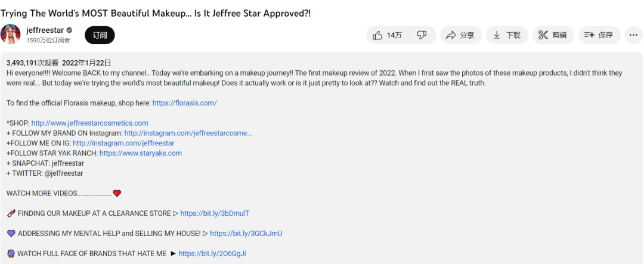Open the truncated jeffreestarcosme... Instagram link
This screenshot has height=264, width=644.
pos(188,133)
